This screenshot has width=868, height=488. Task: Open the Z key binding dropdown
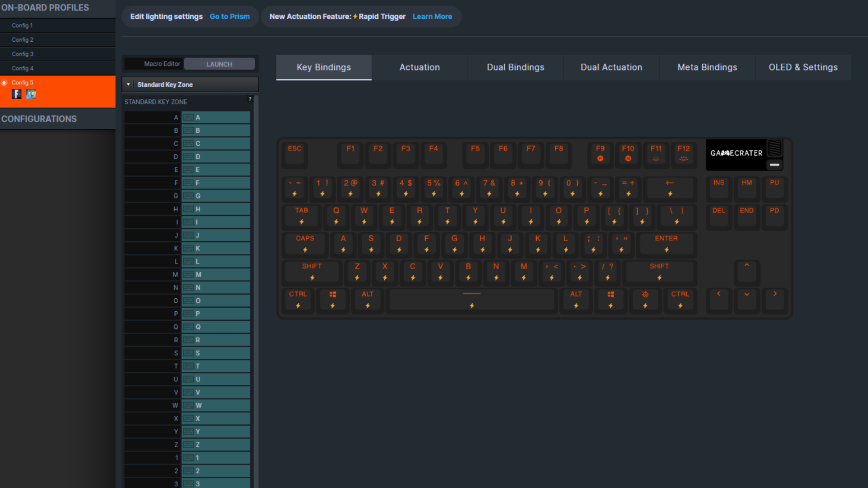(216, 444)
